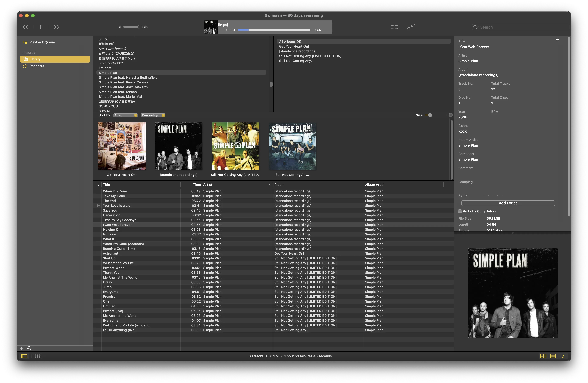The width and height of the screenshot is (588, 383).
Task: Click in the Search field
Action: point(520,27)
